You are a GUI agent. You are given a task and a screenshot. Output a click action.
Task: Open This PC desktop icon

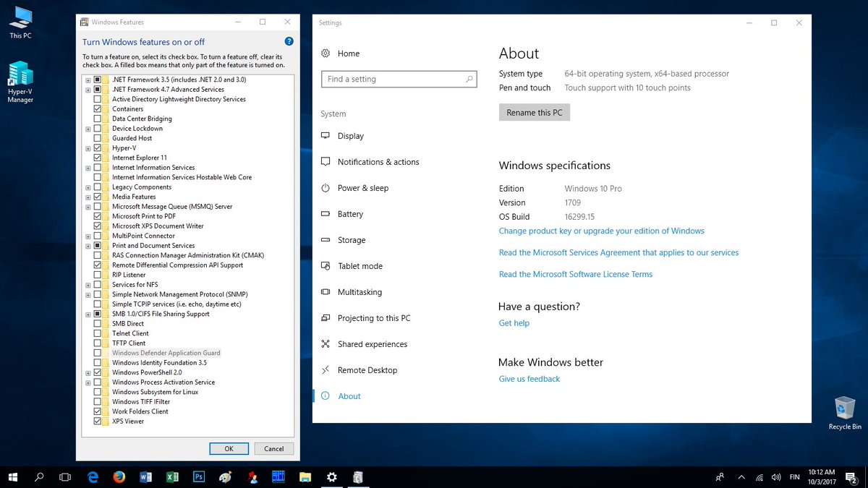tap(20, 22)
